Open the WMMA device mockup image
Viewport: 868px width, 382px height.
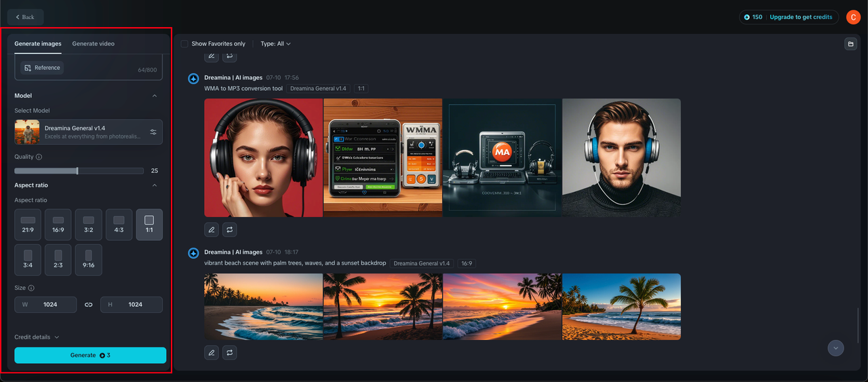[383, 157]
